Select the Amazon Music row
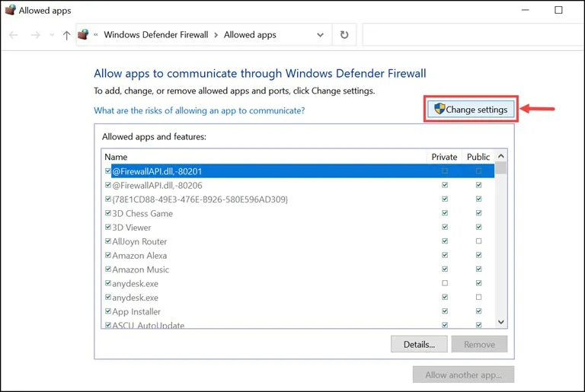Viewport: 585px width, 392px height. click(x=299, y=269)
